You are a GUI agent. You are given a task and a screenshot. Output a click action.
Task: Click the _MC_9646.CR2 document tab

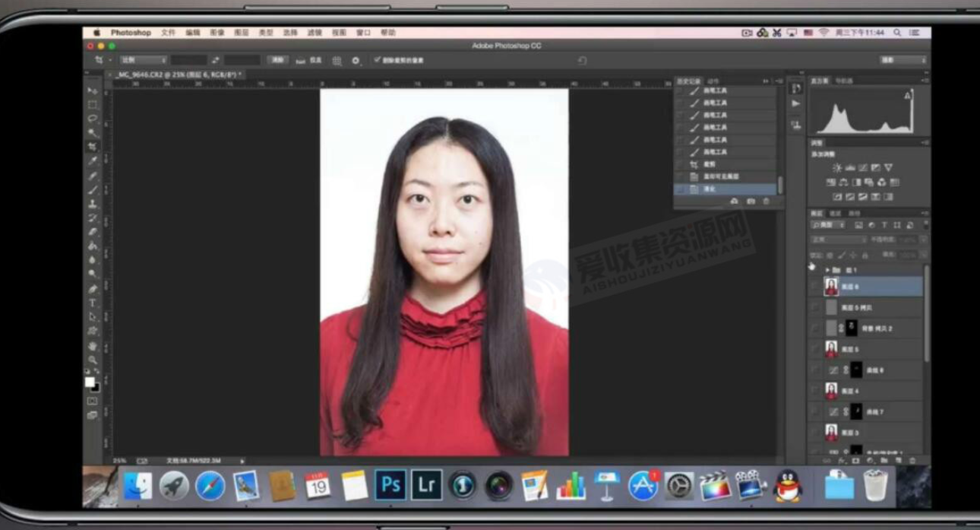tap(179, 75)
